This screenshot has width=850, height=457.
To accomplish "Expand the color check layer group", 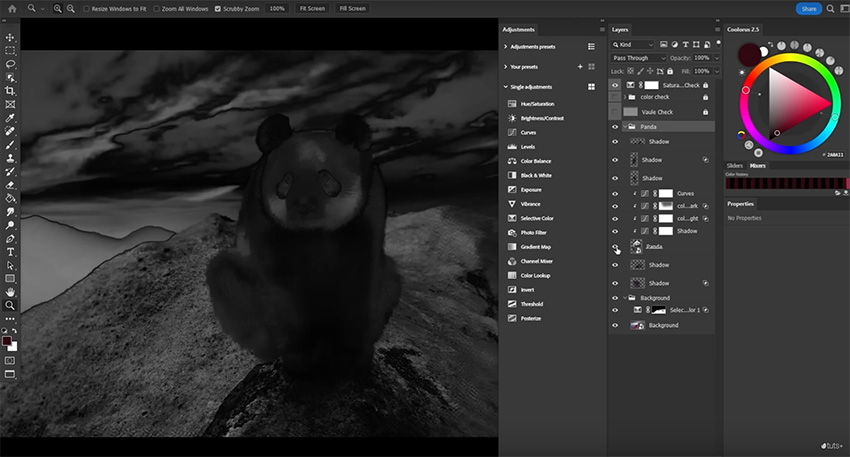I will coord(625,97).
